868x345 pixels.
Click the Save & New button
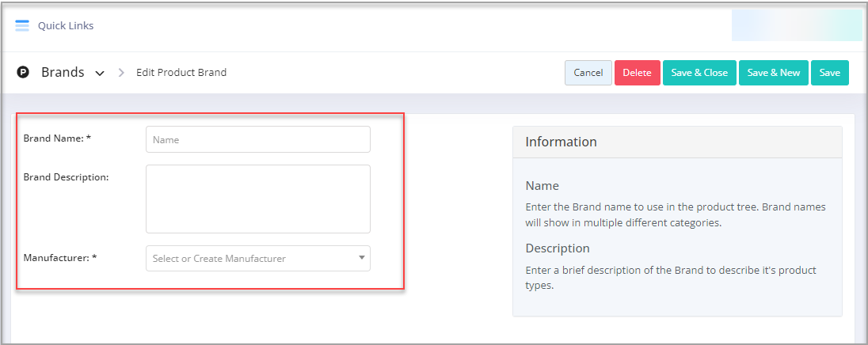pyautogui.click(x=774, y=73)
